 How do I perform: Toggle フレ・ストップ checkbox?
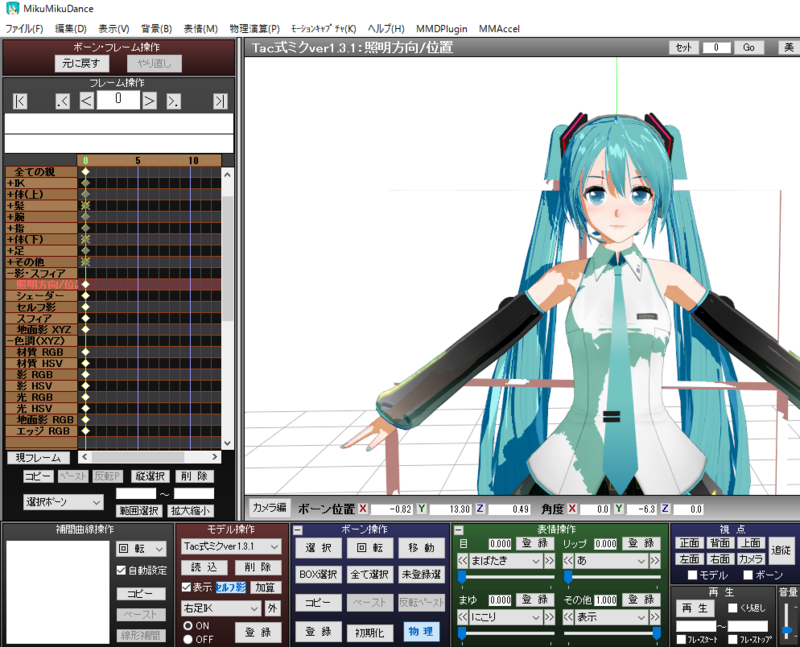pos(733,639)
